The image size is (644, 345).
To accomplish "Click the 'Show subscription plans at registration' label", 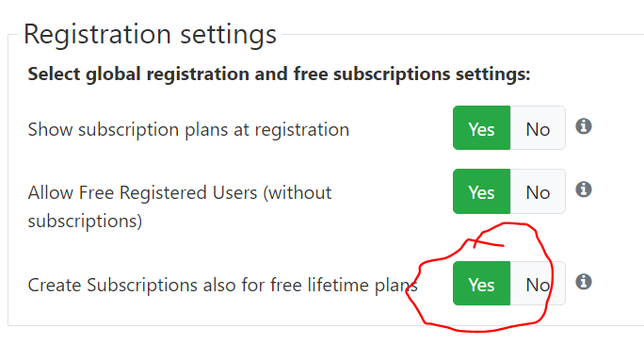I will tap(188, 130).
